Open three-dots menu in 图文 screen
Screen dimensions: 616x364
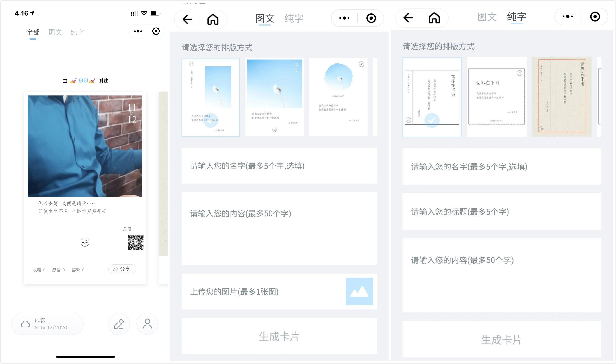coord(344,18)
